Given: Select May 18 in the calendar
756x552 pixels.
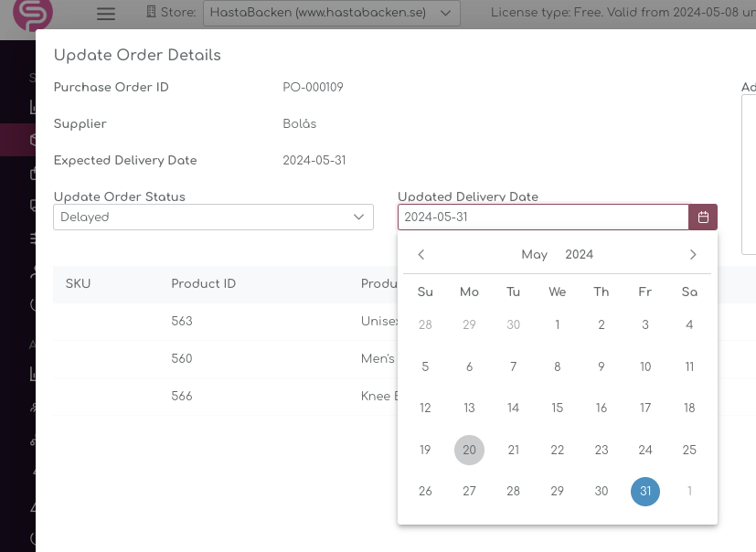Looking at the screenshot, I should 689,408.
